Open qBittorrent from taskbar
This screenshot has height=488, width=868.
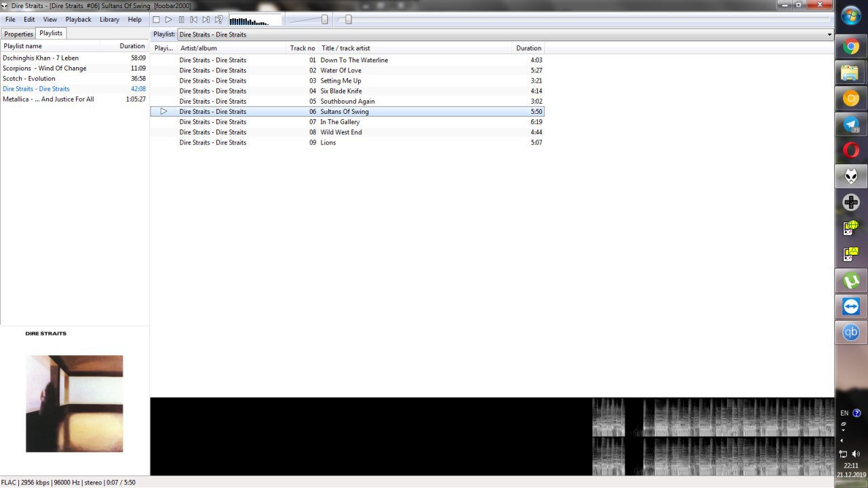[x=851, y=332]
